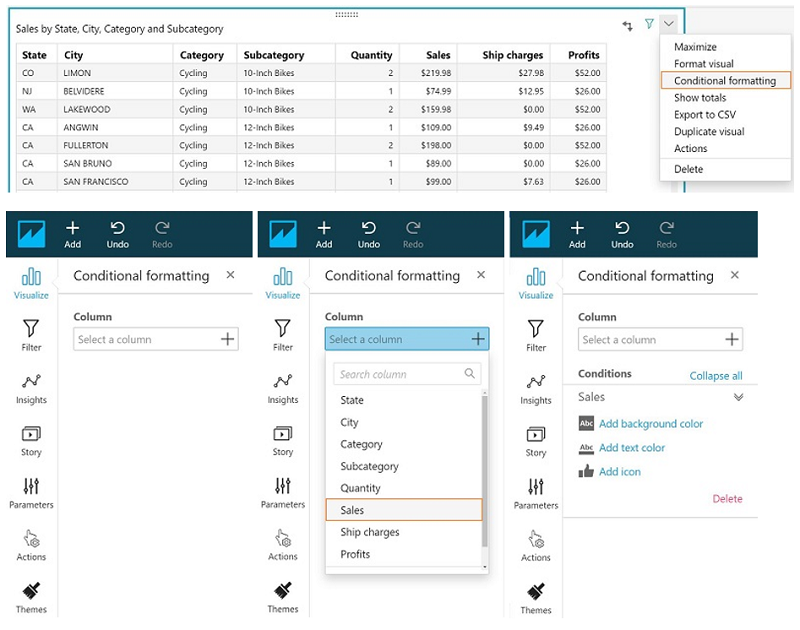The height and width of the screenshot is (630, 800).
Task: Click the Profits column header
Action: click(x=584, y=55)
